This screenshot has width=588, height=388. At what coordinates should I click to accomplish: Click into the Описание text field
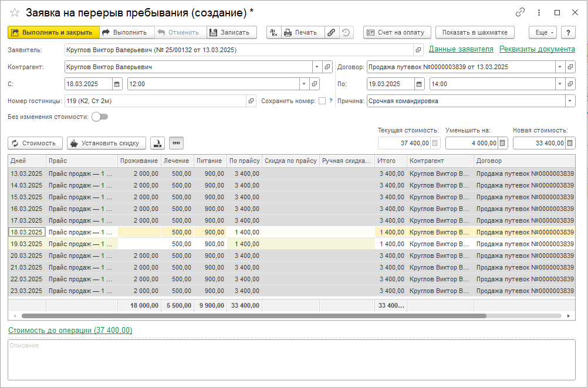[x=291, y=360]
